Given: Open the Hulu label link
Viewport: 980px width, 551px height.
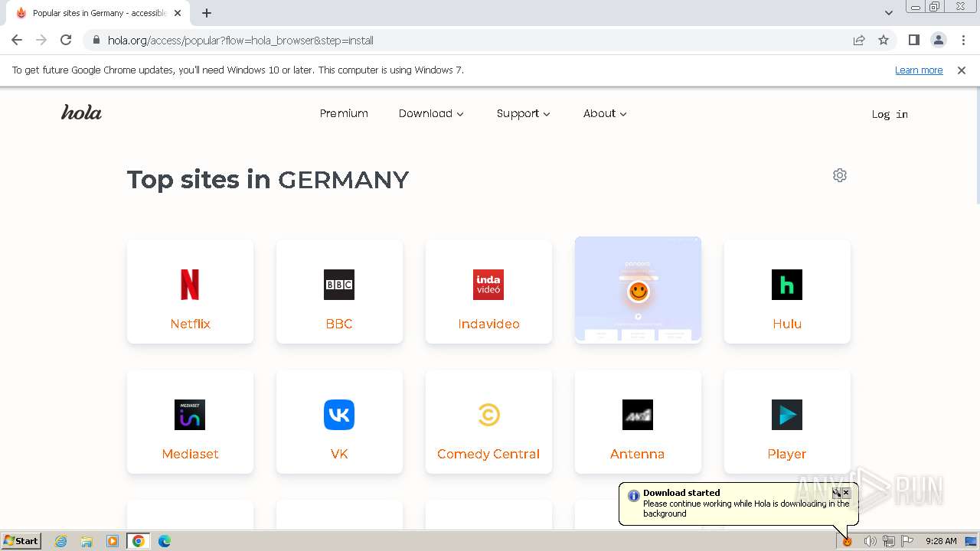Looking at the screenshot, I should click(x=787, y=324).
